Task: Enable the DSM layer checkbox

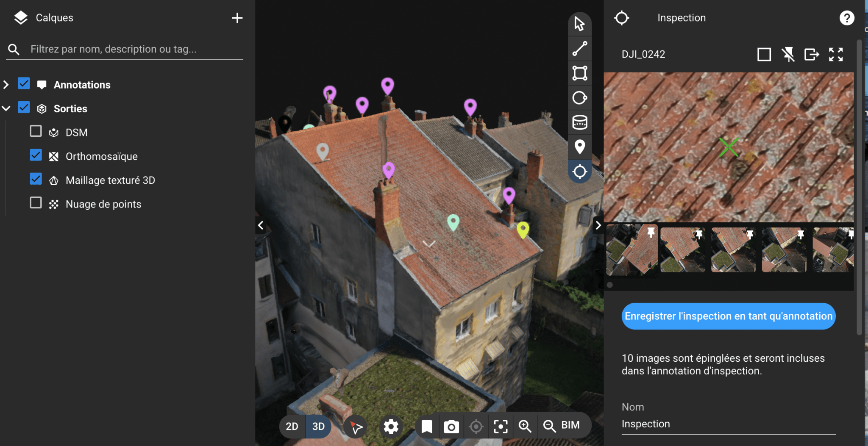Action: 36,131
